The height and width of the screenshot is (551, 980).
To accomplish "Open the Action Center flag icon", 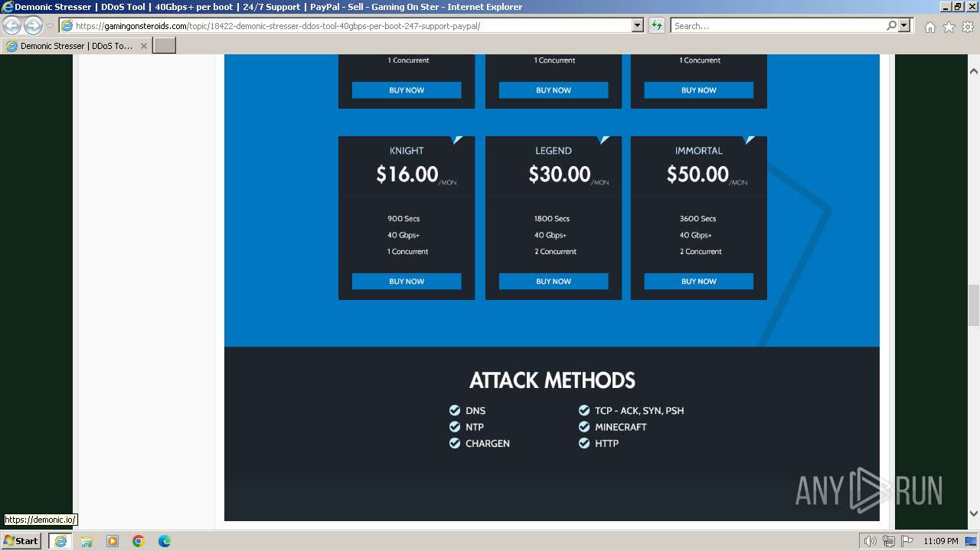I will (907, 541).
